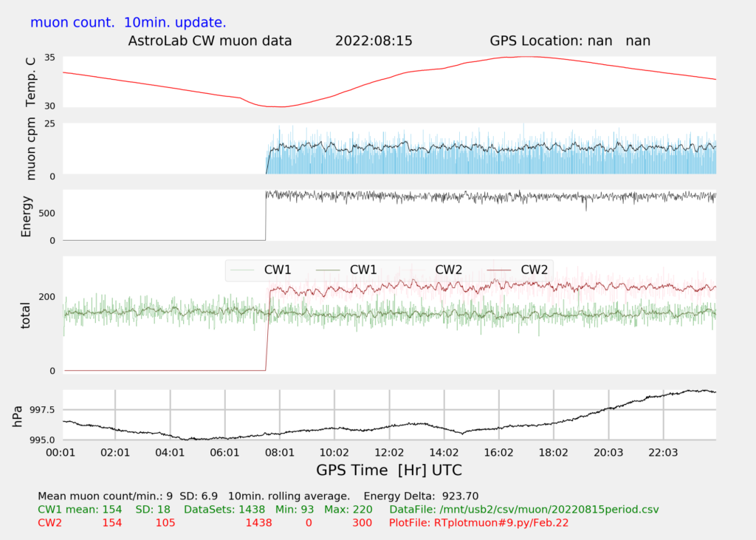Select the 08:01 time tick label
756x540 pixels.
279,451
